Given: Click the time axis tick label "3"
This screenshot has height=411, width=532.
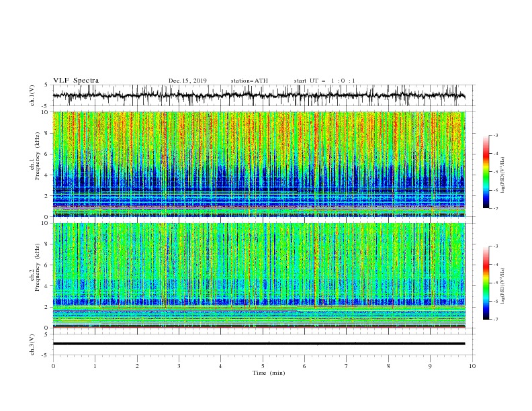Looking at the screenshot, I should click(179, 366).
